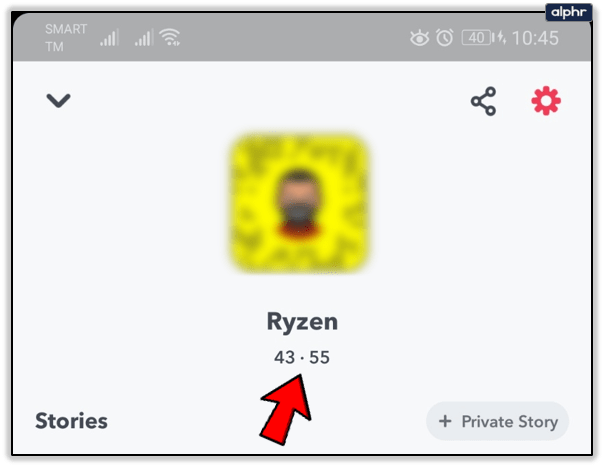The image size is (604, 467).
Task: Open the blurred yellow Snapcode image
Action: 299,203
